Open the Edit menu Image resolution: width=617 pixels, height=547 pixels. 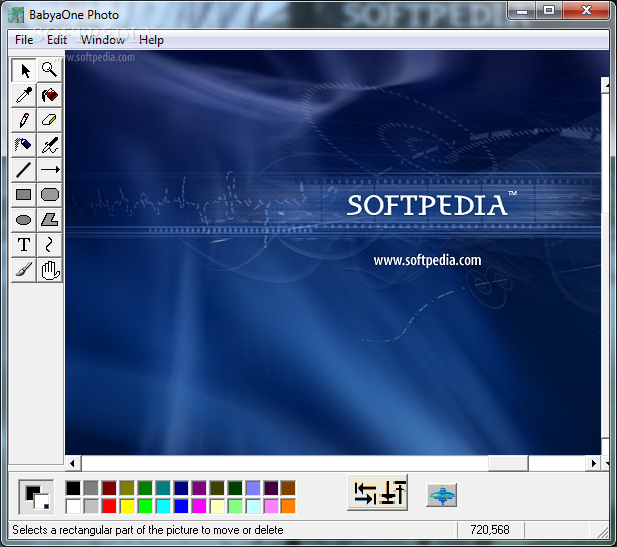57,40
